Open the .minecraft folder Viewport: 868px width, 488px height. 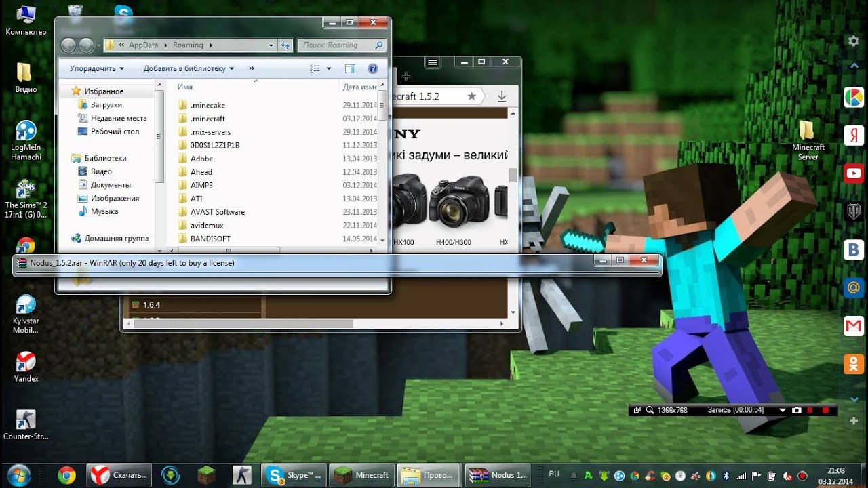(208, 119)
